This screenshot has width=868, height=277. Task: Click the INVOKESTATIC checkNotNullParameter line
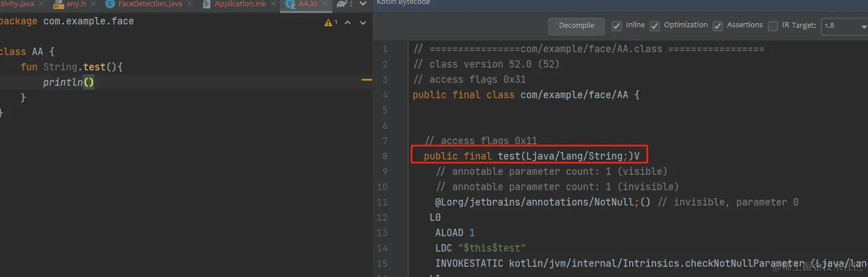click(651, 263)
